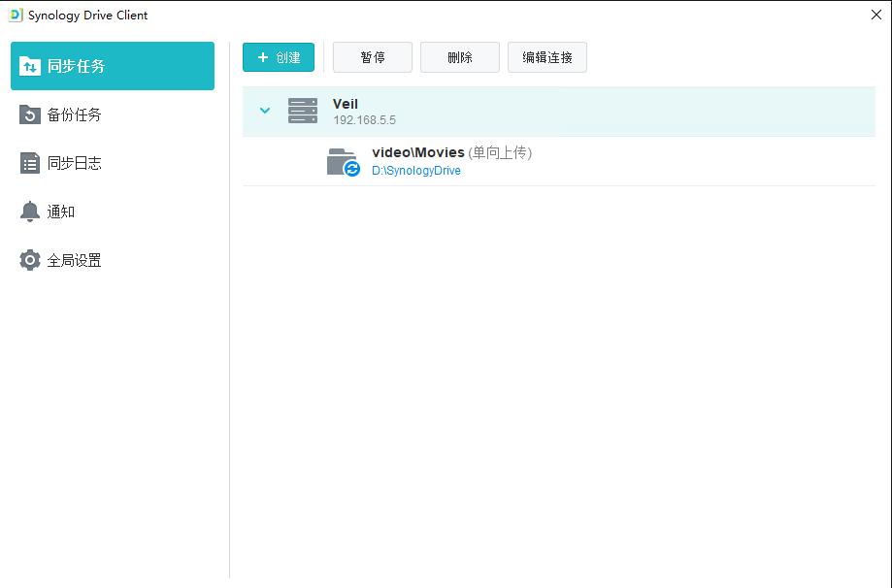Click the 192.168.5.5 address text

tap(364, 120)
